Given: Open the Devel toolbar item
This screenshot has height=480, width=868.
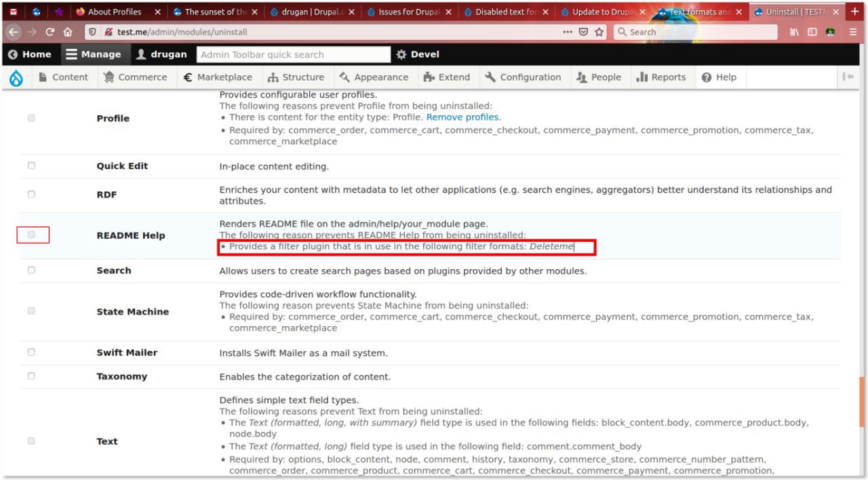Looking at the screenshot, I should (x=418, y=54).
